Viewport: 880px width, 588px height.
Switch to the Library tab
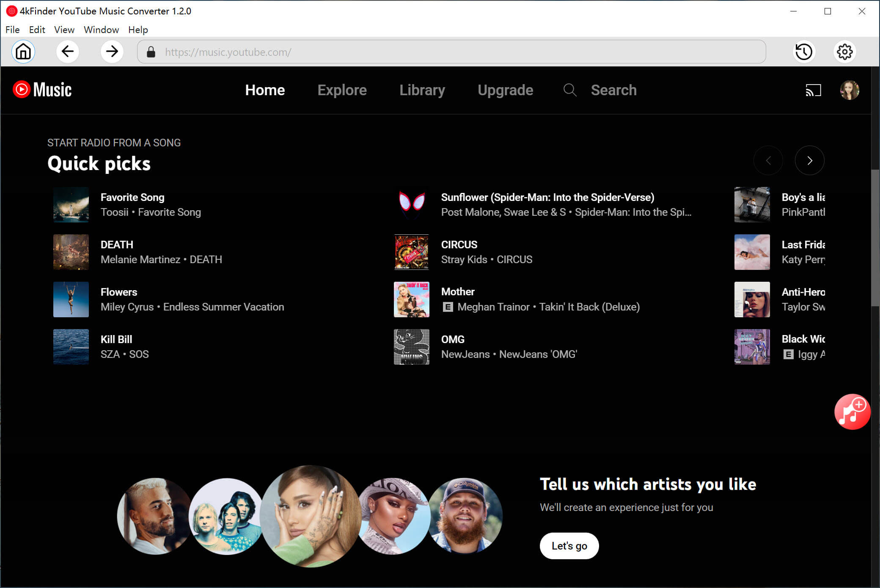coord(422,90)
